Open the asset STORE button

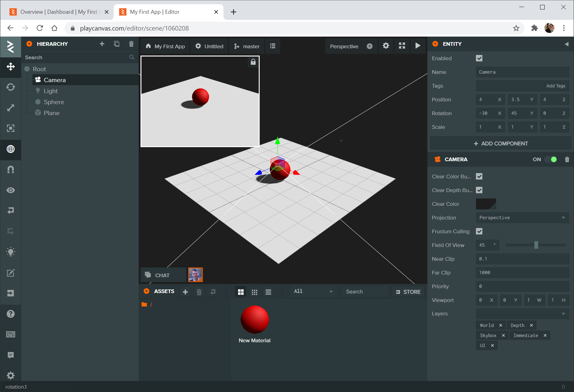tap(408, 292)
